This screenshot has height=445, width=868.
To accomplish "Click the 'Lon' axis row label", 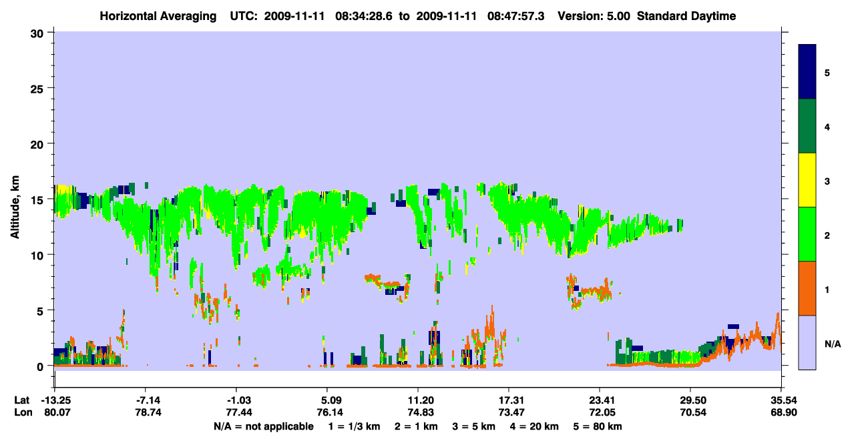I will point(23,412).
